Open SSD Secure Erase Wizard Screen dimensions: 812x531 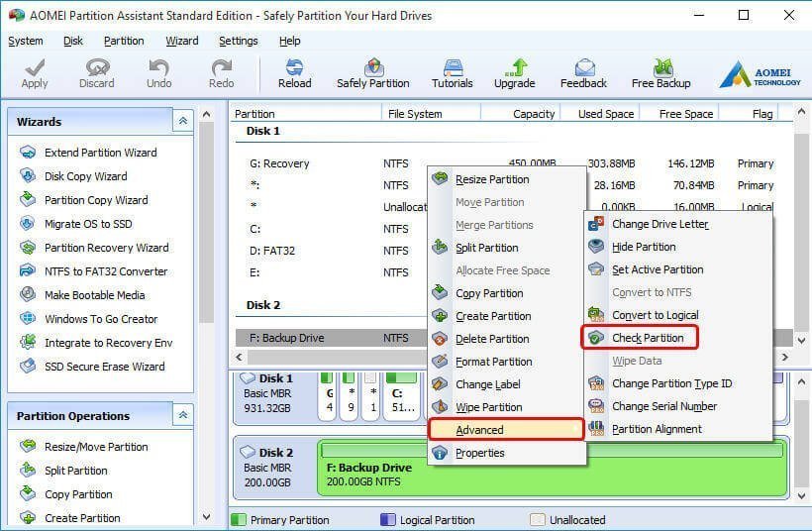point(92,367)
